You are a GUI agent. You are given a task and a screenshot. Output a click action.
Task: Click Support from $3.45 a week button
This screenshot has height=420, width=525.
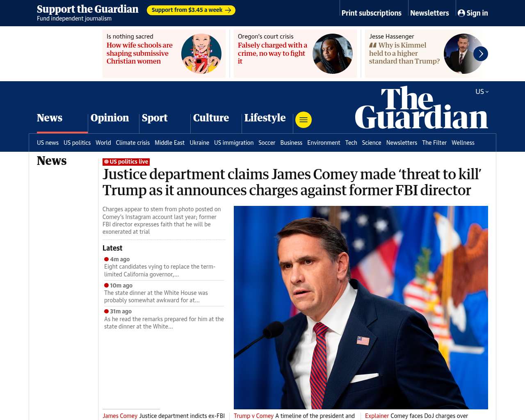click(191, 10)
